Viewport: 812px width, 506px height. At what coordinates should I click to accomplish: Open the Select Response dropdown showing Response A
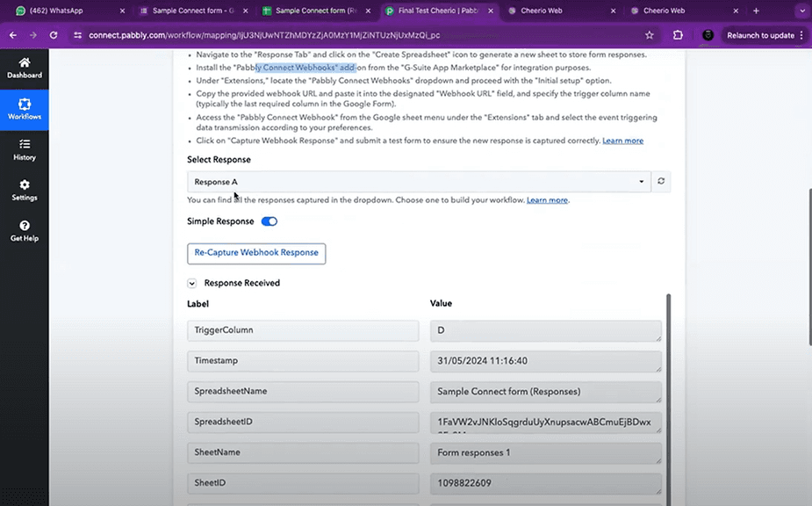tap(419, 182)
